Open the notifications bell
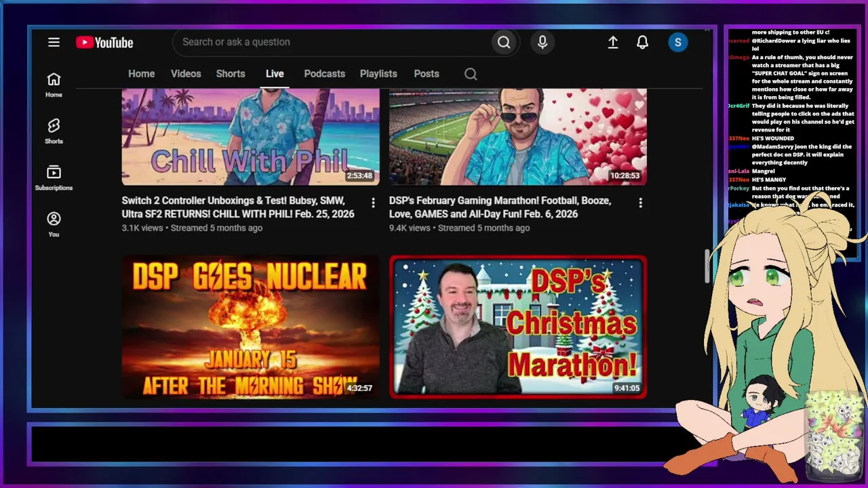The width and height of the screenshot is (868, 488). (x=643, y=42)
